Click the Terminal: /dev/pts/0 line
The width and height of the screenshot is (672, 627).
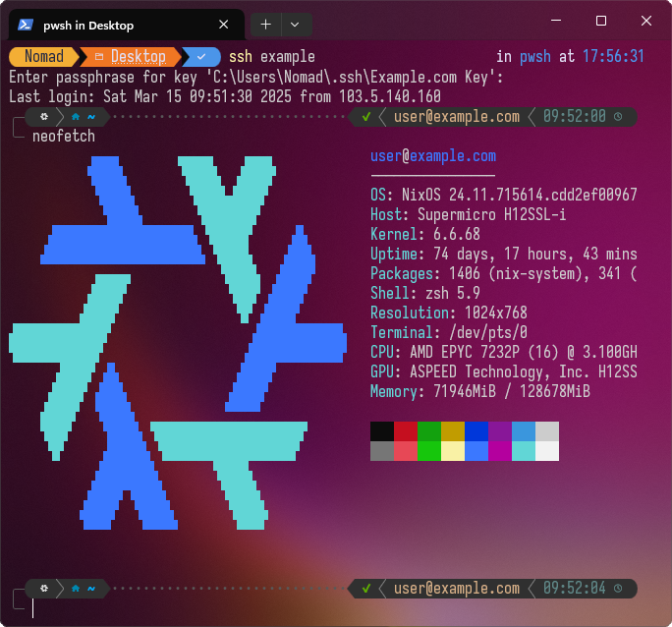tap(449, 332)
